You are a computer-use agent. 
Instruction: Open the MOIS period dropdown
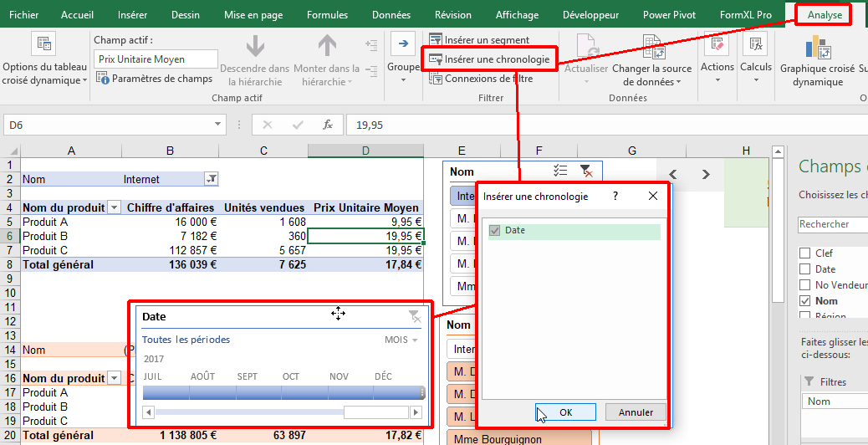401,340
